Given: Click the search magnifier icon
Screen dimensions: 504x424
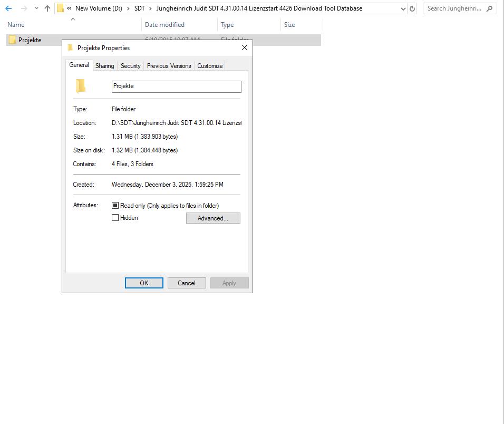Looking at the screenshot, I should [490, 8].
